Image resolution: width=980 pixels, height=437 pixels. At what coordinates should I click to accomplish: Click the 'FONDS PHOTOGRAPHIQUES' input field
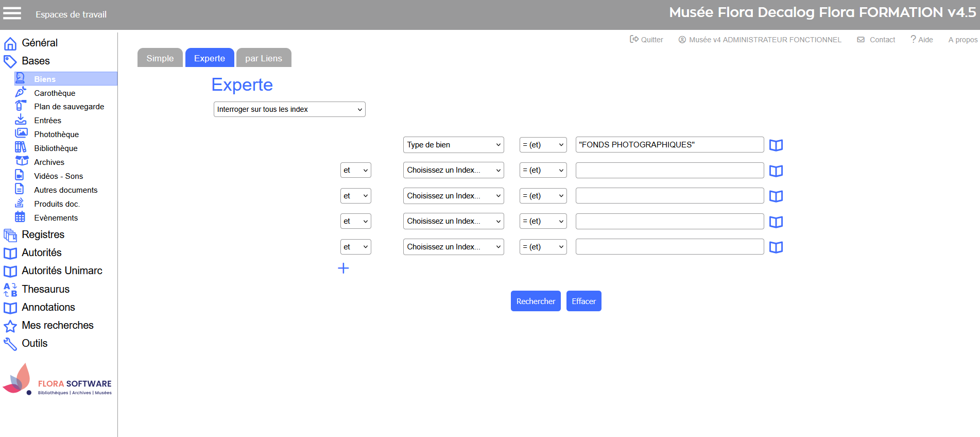669,145
